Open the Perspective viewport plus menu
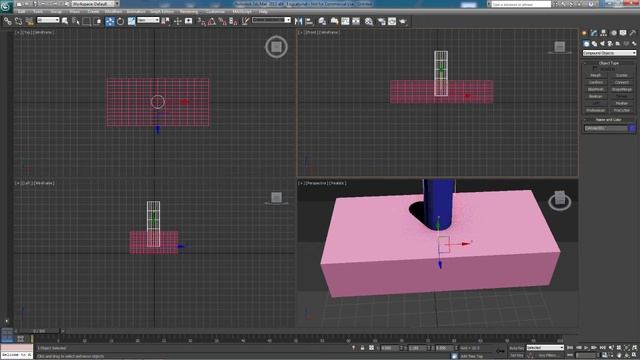Image resolution: width=640 pixels, height=360 pixels. pos(301,183)
